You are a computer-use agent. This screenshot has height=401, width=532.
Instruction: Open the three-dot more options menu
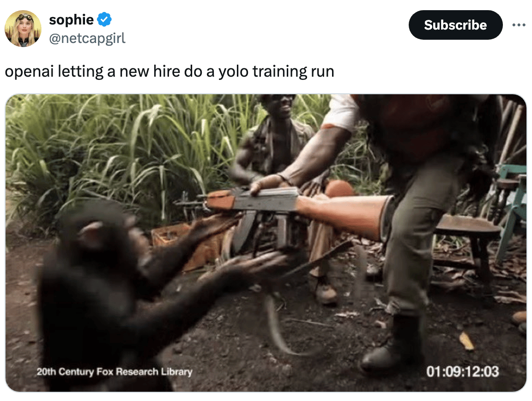click(519, 25)
